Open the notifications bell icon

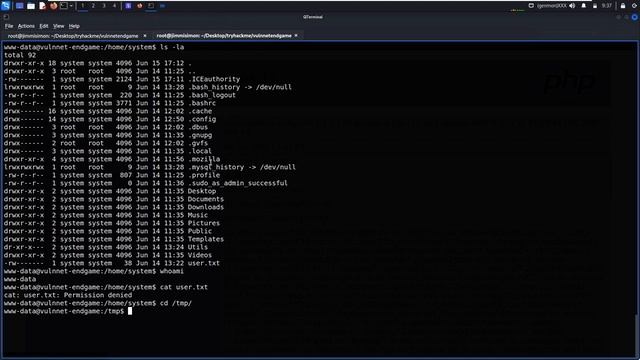[584, 6]
